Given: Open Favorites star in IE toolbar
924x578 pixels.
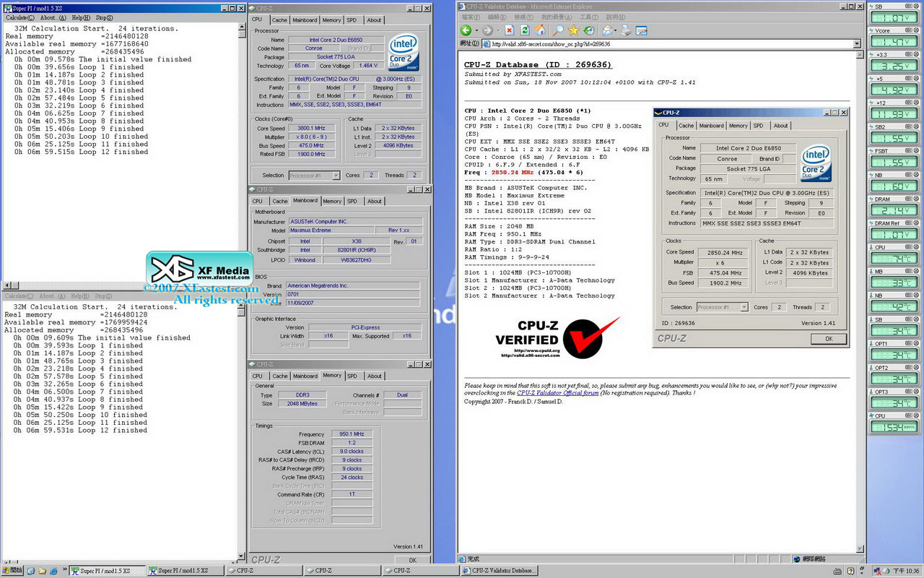Looking at the screenshot, I should [574, 30].
